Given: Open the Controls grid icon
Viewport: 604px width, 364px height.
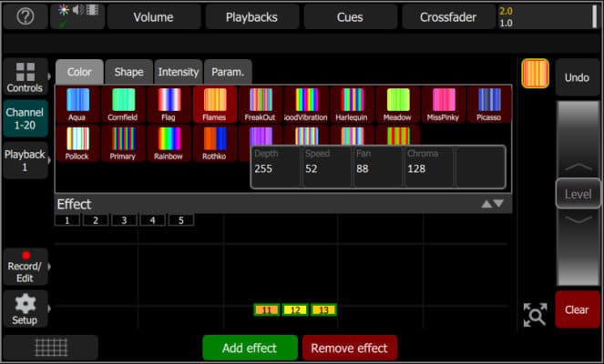Looking at the screenshot, I should [25, 78].
